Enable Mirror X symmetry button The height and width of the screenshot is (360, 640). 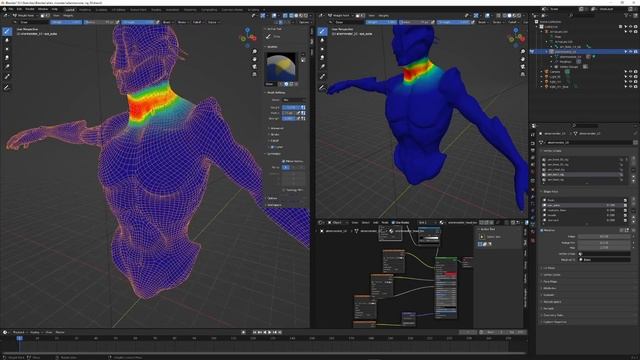coord(286,167)
